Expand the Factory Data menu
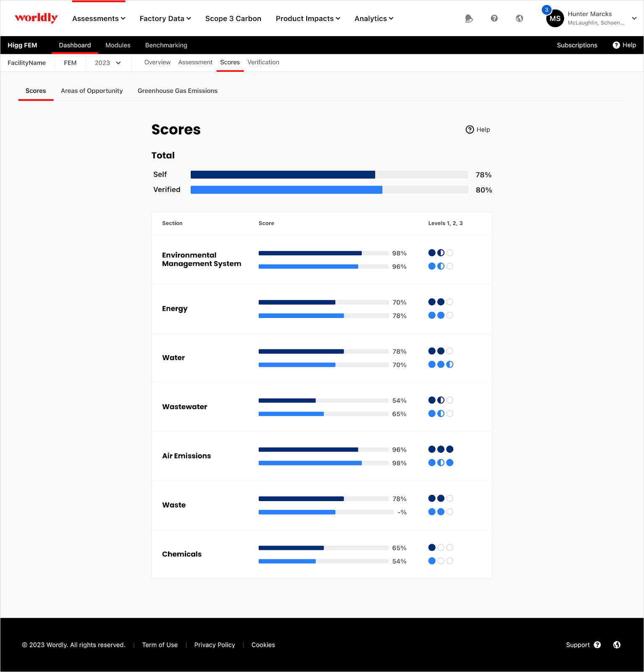Image resolution: width=644 pixels, height=672 pixels. [165, 18]
